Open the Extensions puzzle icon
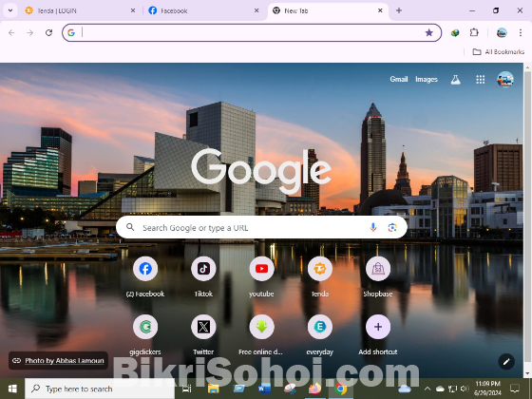The height and width of the screenshot is (399, 532). click(x=474, y=32)
